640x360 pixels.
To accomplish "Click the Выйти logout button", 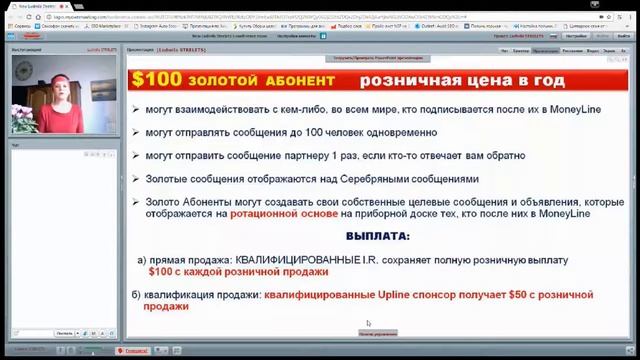I will click(x=624, y=36).
